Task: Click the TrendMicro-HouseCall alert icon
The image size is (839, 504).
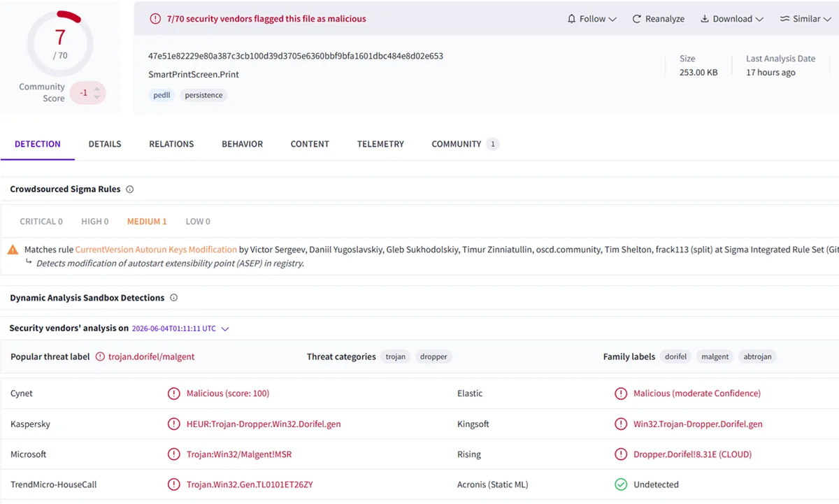Action: (x=174, y=484)
